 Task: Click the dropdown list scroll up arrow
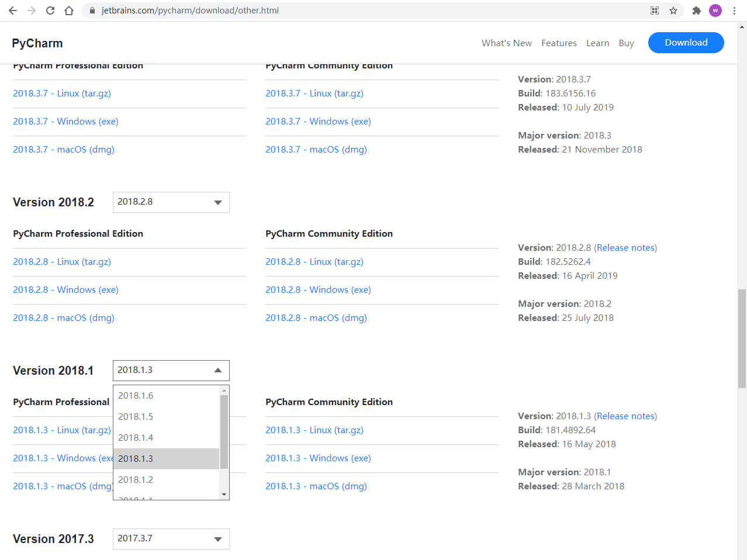pos(224,390)
